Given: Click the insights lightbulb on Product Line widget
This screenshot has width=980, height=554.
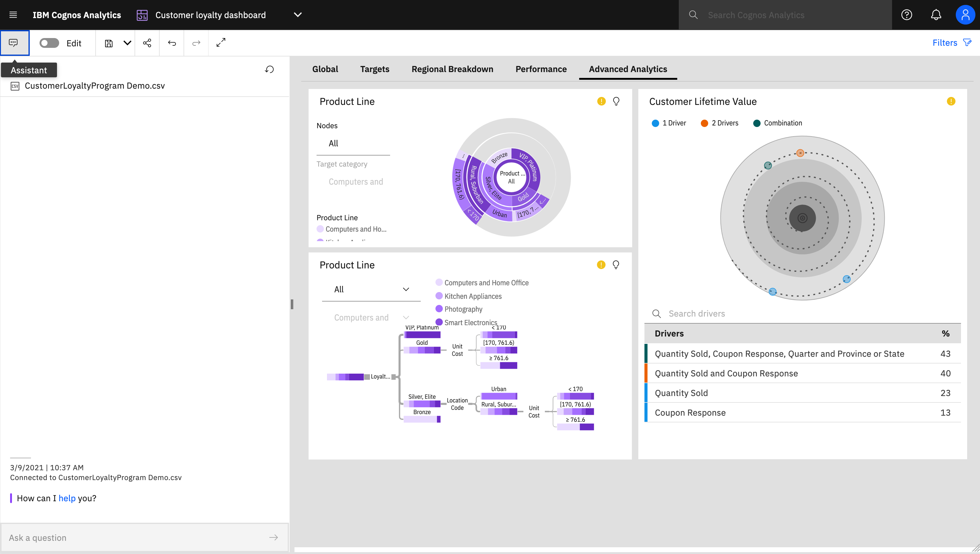Looking at the screenshot, I should click(x=616, y=101).
